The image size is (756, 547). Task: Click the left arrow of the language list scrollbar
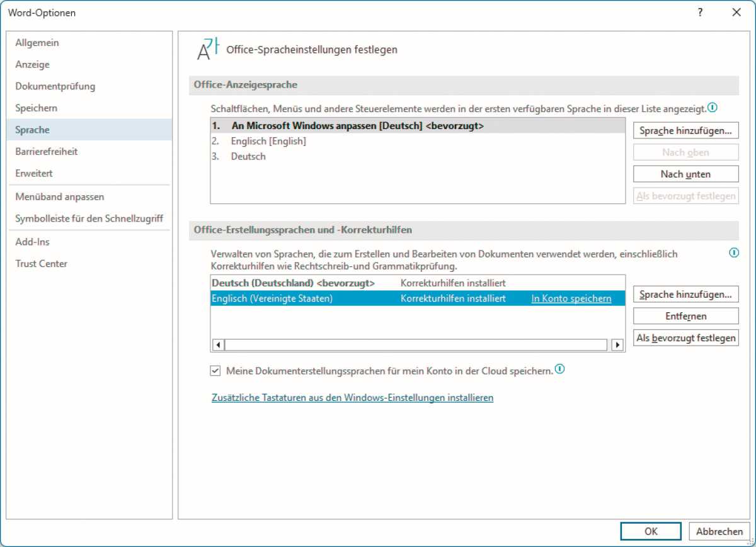point(219,344)
